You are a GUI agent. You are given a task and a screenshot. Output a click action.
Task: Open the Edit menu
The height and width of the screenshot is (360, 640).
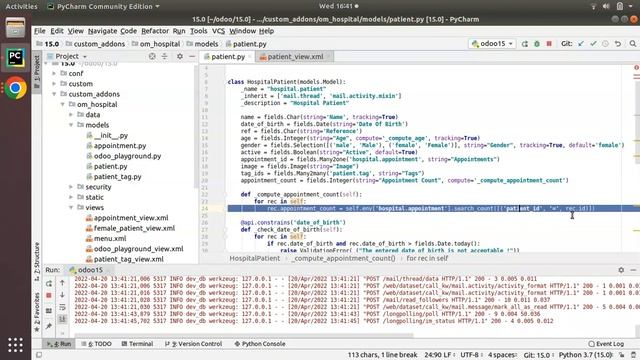[x=57, y=31]
